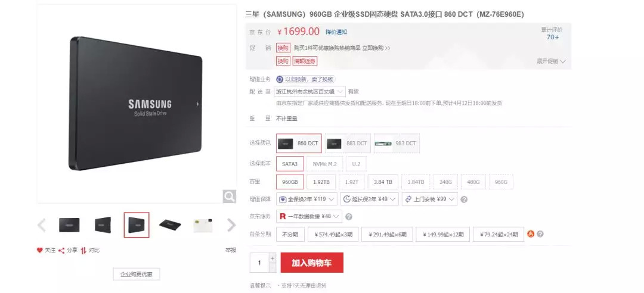Show previous thumbnails with left arrow
This screenshot has width=644, height=293.
42,225
